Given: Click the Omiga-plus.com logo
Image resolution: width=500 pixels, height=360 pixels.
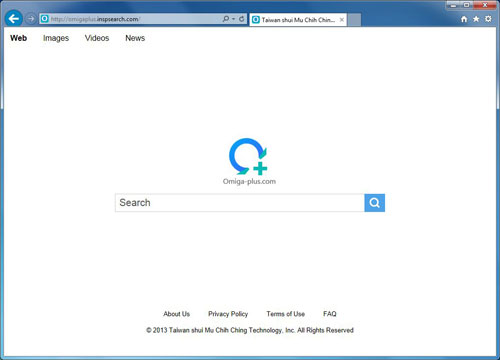Looking at the screenshot, I should [249, 162].
